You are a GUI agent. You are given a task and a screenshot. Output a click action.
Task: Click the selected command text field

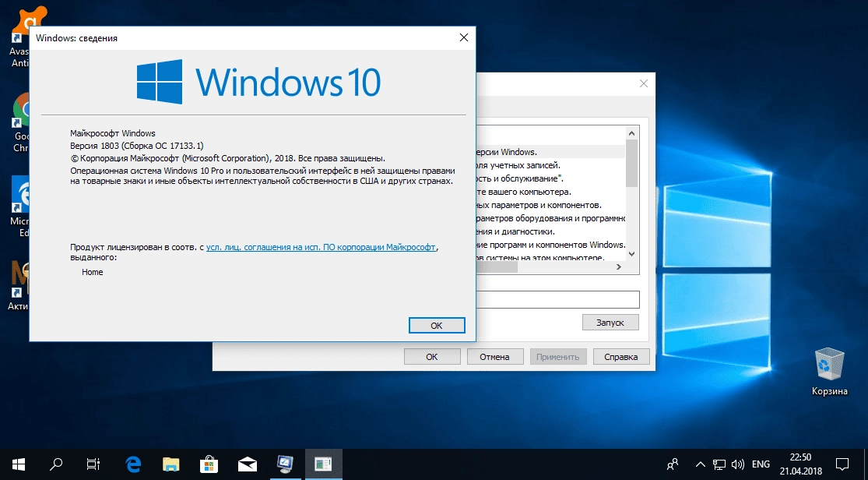557,299
